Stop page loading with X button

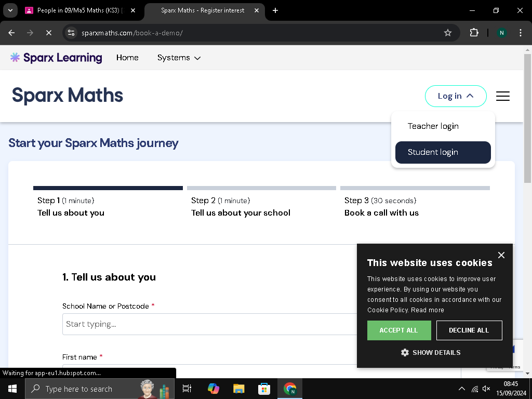click(48, 33)
